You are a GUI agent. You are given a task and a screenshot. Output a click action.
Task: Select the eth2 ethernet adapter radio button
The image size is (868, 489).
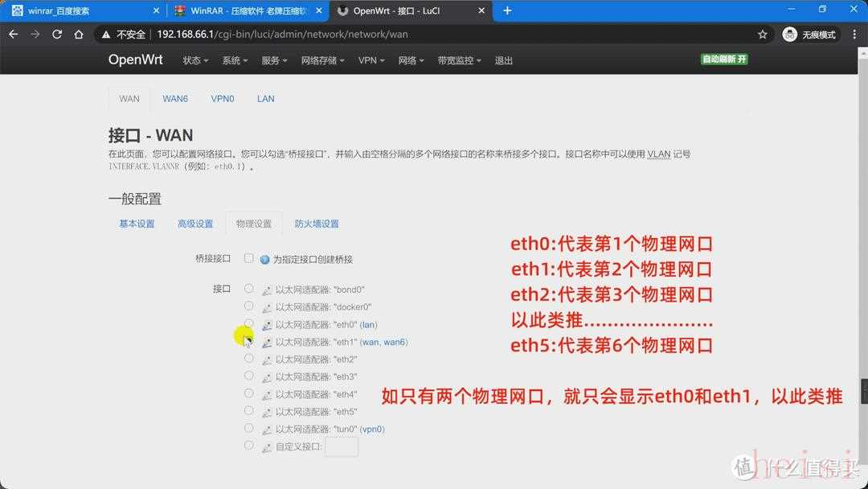[249, 359]
